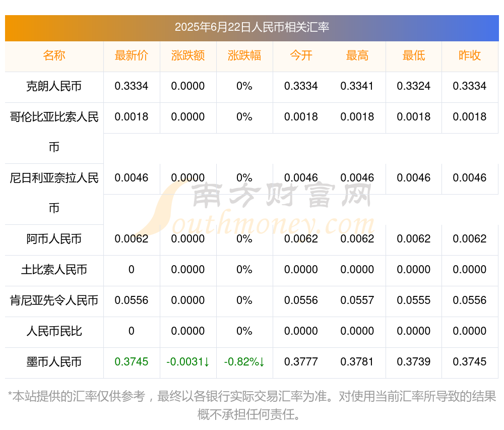Image resolution: width=504 pixels, height=430 pixels.
Task: Click the 土比索人民币 row name
Action: pyautogui.click(x=54, y=270)
